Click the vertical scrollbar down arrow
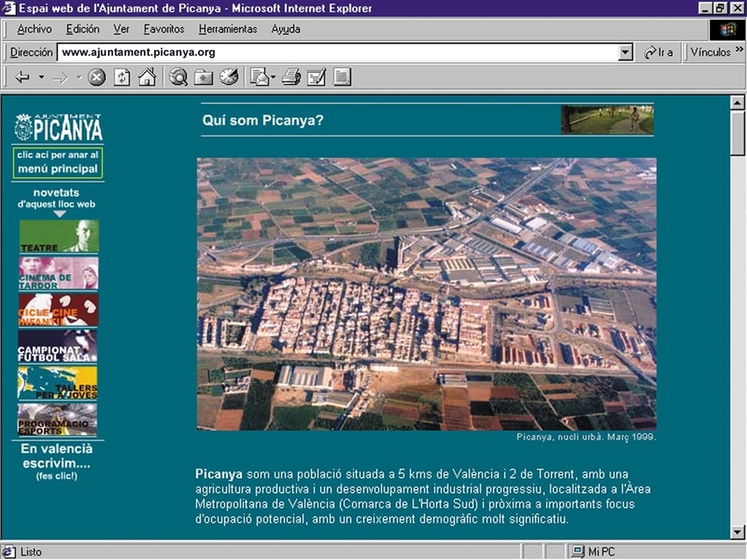 [x=738, y=531]
